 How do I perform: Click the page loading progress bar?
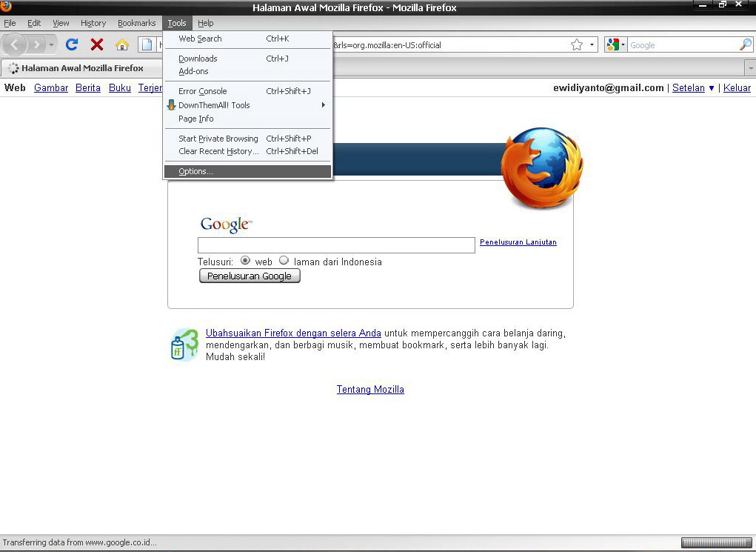click(717, 542)
